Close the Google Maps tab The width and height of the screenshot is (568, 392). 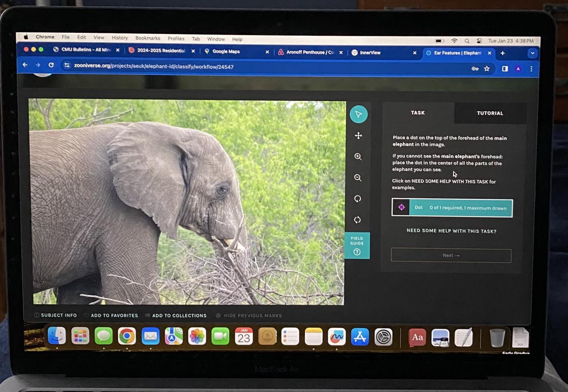click(x=267, y=52)
